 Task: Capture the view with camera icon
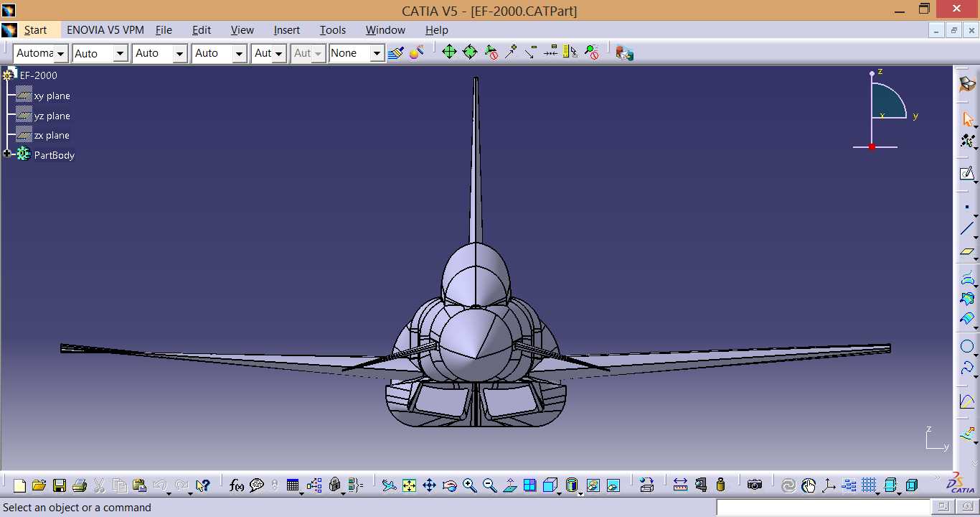[754, 485]
